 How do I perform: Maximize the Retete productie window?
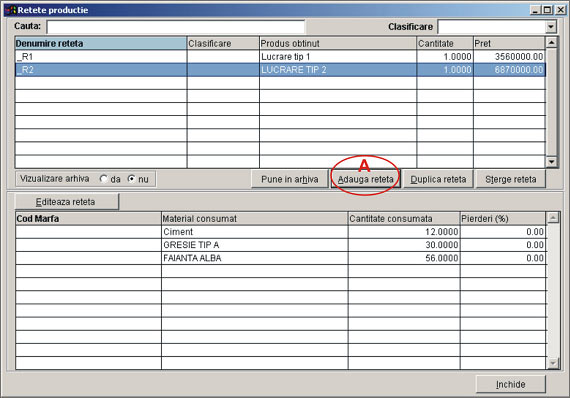click(547, 10)
